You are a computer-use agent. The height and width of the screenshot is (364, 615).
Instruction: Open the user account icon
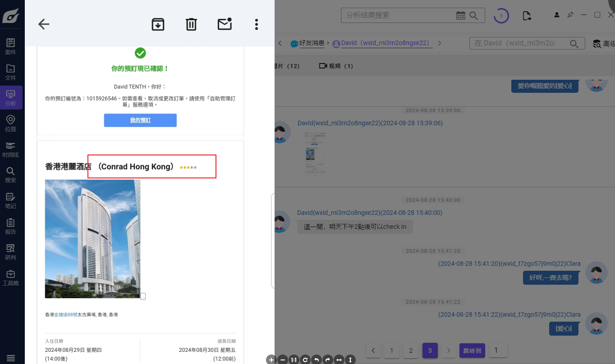(557, 15)
